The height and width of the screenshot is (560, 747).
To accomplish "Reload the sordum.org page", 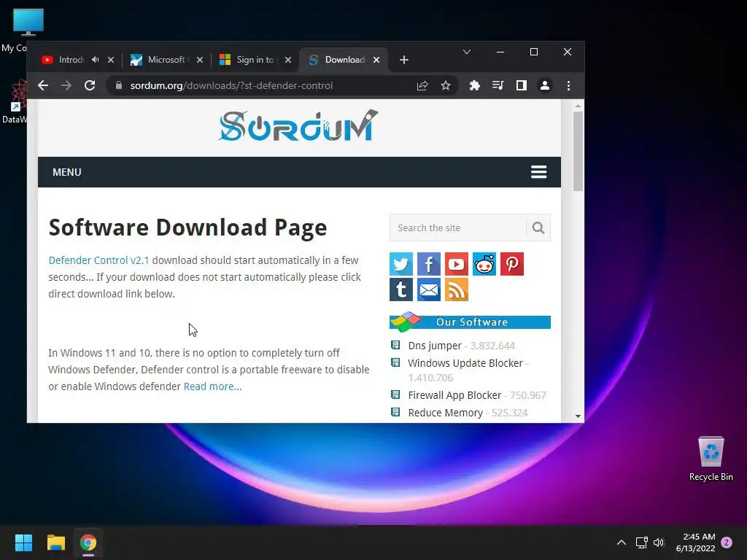I will click(x=90, y=86).
